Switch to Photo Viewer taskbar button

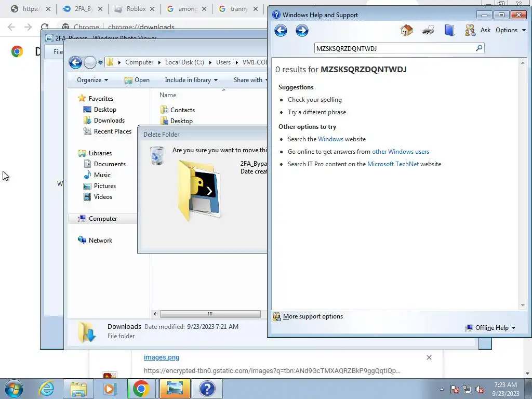point(175,389)
